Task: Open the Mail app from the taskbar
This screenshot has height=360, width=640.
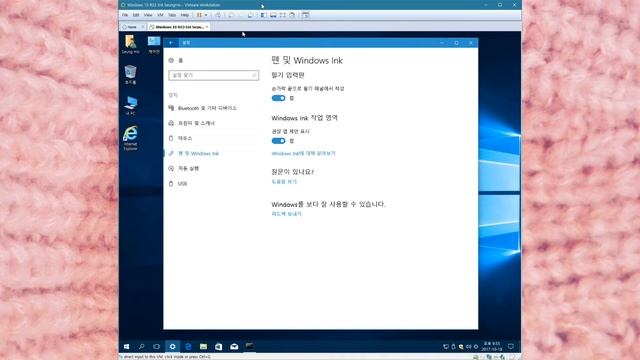Action: pos(234,347)
